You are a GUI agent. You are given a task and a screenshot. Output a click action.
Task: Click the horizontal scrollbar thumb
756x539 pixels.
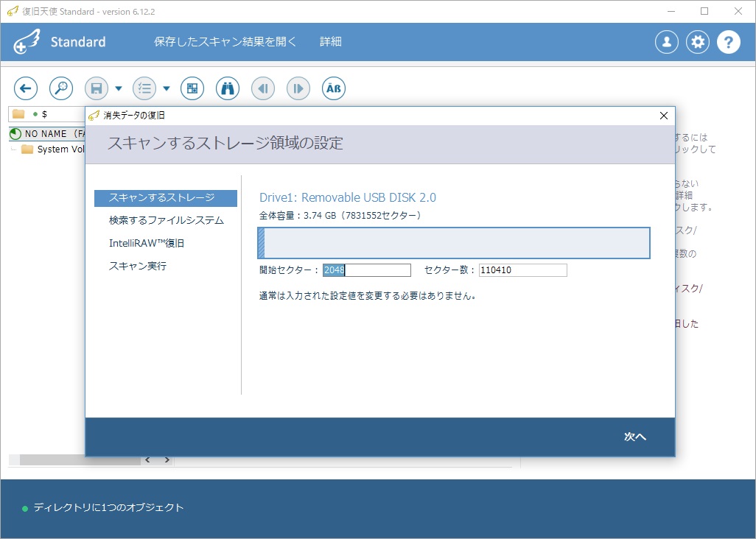(80, 460)
